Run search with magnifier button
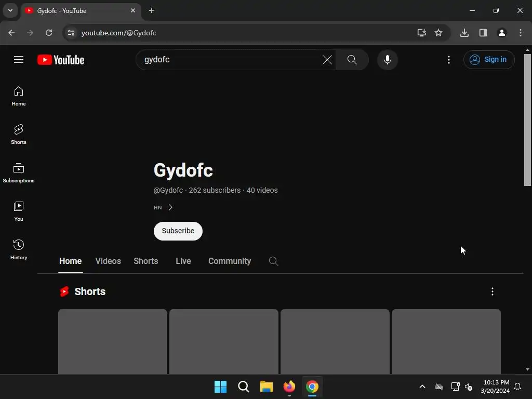The width and height of the screenshot is (532, 399). [352, 60]
